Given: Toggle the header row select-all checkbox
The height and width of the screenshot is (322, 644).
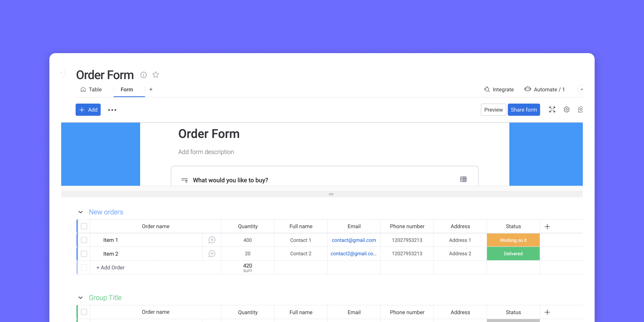Looking at the screenshot, I should (x=84, y=226).
